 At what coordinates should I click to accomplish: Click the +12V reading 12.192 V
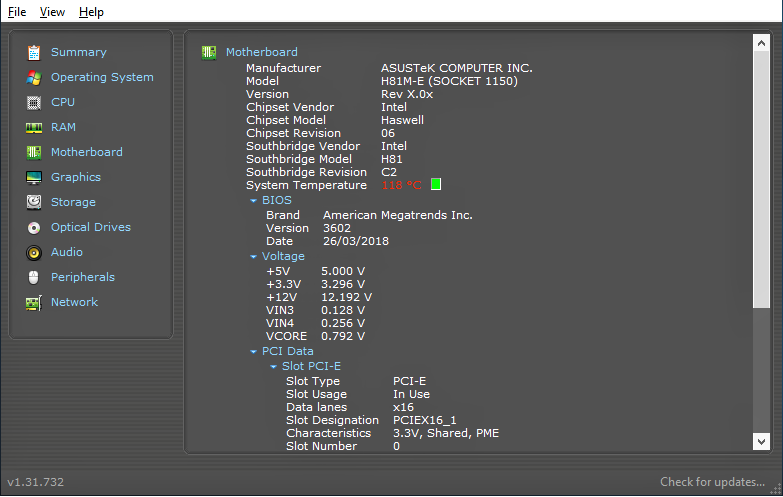(346, 297)
